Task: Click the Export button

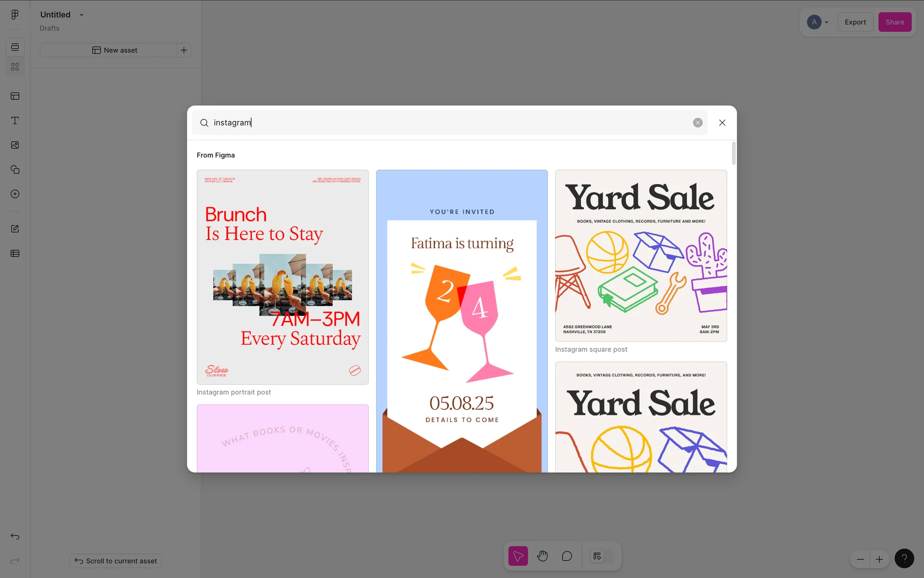Action: [855, 22]
